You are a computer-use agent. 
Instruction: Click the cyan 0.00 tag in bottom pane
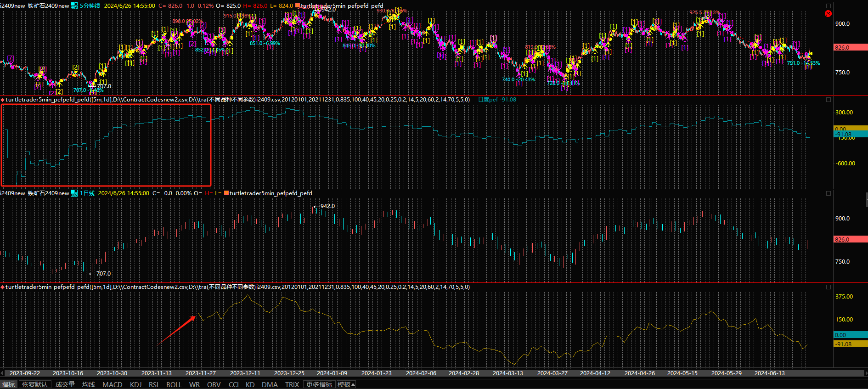(850, 335)
